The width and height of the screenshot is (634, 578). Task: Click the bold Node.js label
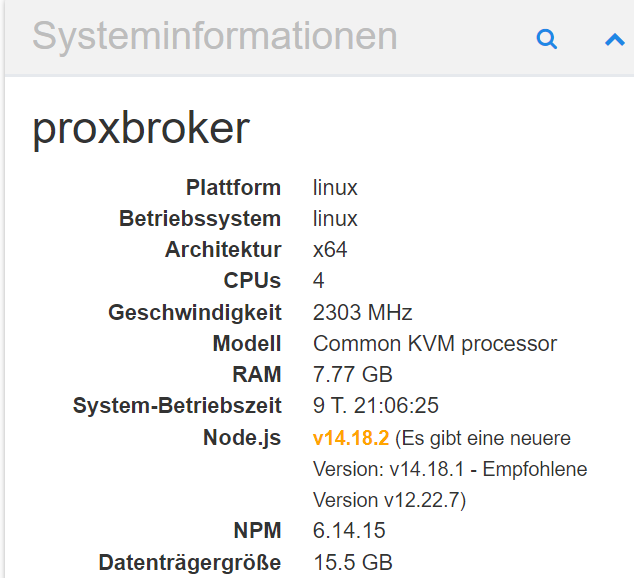242,437
